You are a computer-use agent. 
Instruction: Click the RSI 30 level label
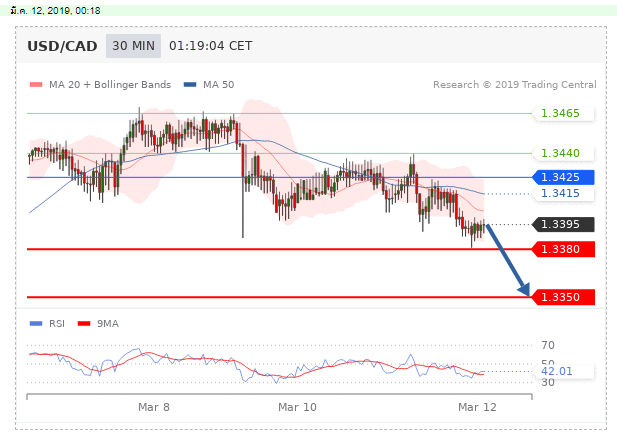tap(548, 382)
